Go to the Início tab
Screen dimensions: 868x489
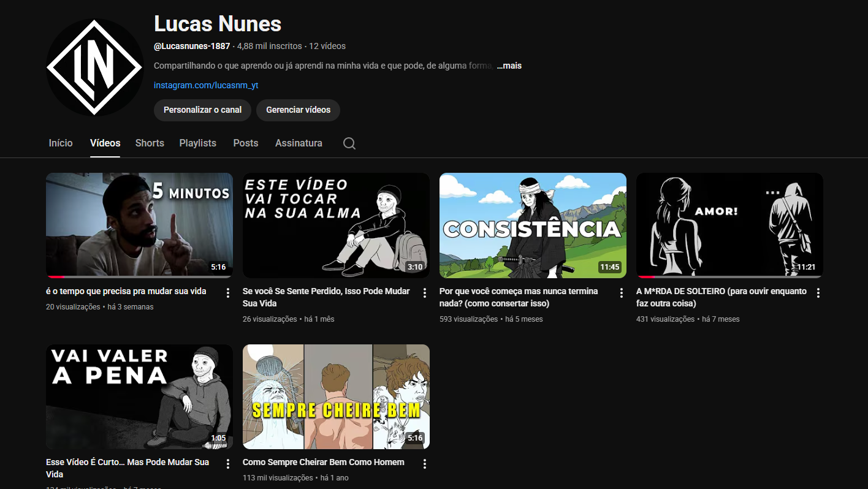(61, 143)
